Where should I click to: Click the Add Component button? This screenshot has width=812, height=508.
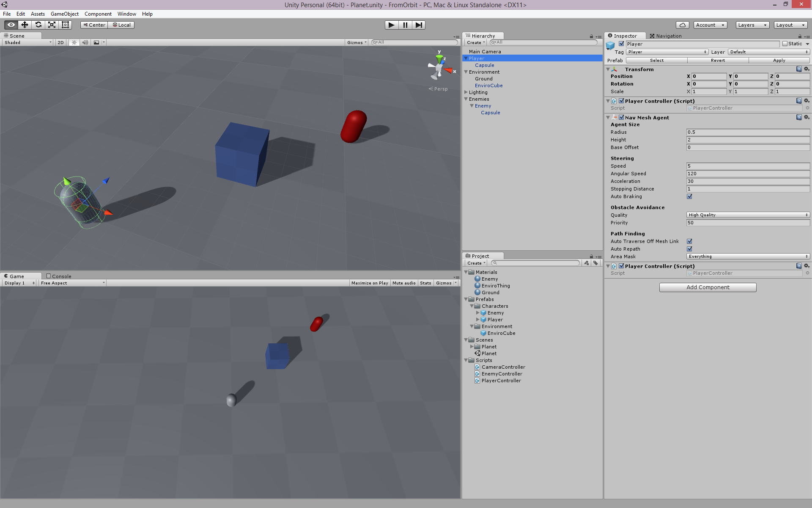click(708, 287)
